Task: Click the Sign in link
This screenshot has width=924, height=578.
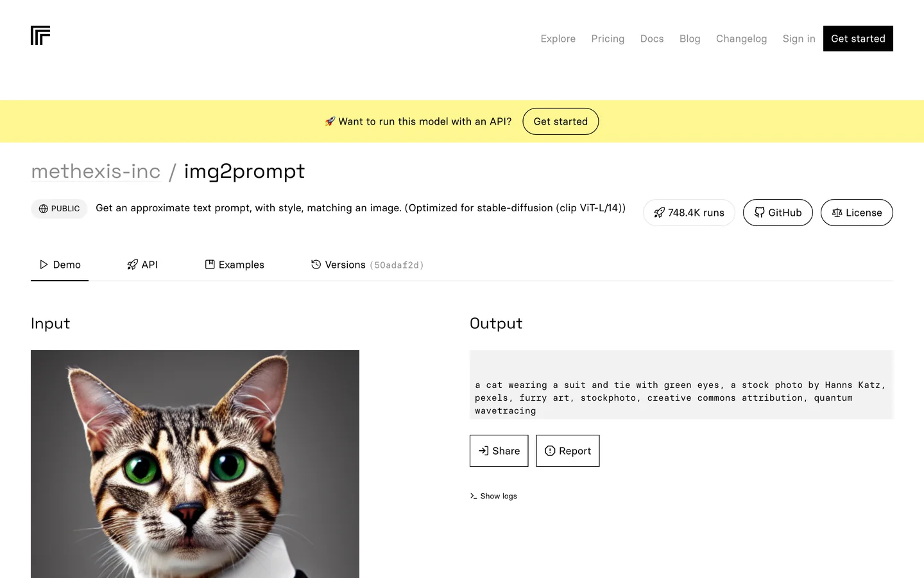Action: click(x=799, y=39)
